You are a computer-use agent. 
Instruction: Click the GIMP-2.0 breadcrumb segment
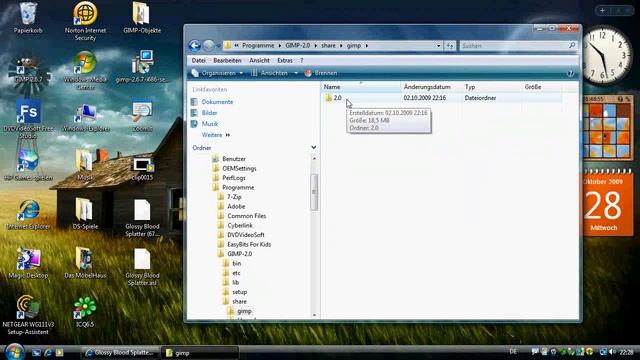point(298,46)
